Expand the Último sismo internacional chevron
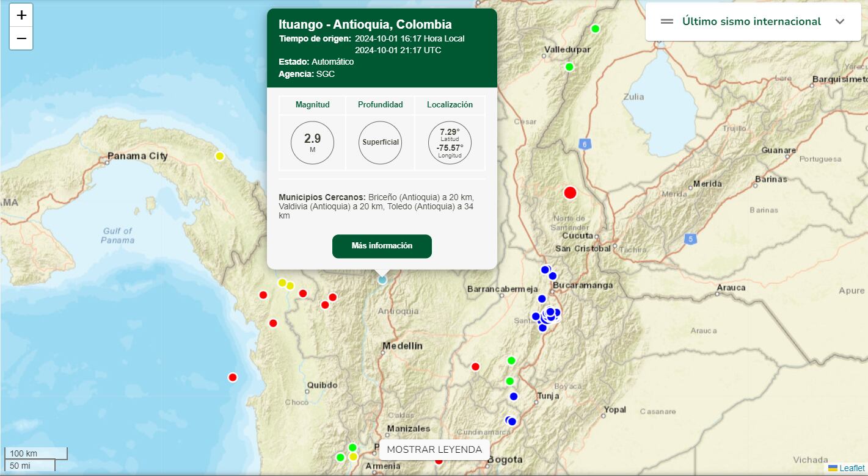Viewport: 868px width, 476px height. tap(840, 21)
